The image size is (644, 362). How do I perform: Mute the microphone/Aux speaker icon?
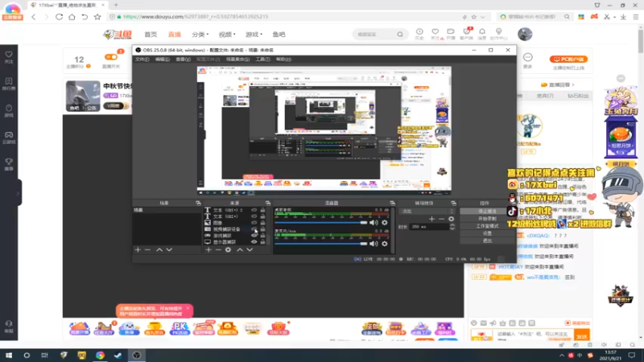(x=374, y=244)
